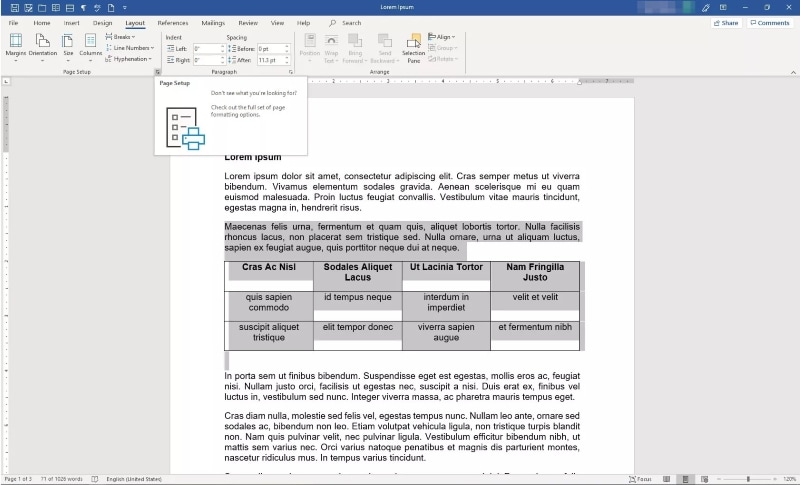
Task: Click the Search box in the ribbon
Action: point(345,23)
